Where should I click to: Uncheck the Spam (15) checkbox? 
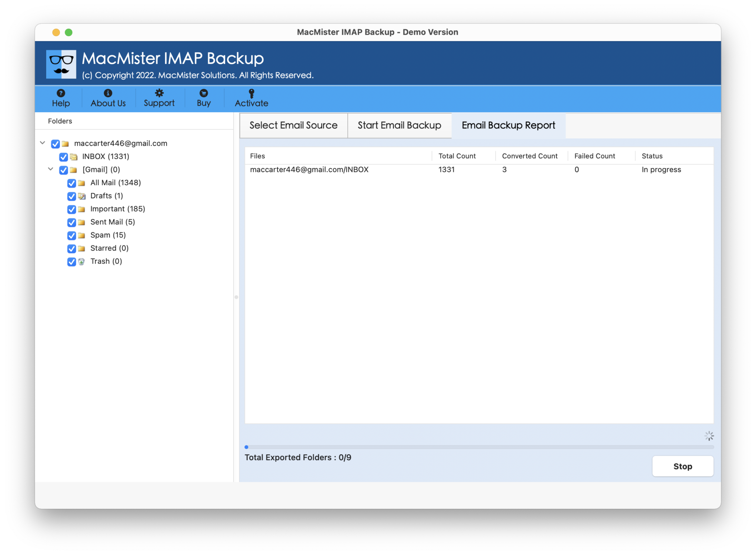pos(72,235)
